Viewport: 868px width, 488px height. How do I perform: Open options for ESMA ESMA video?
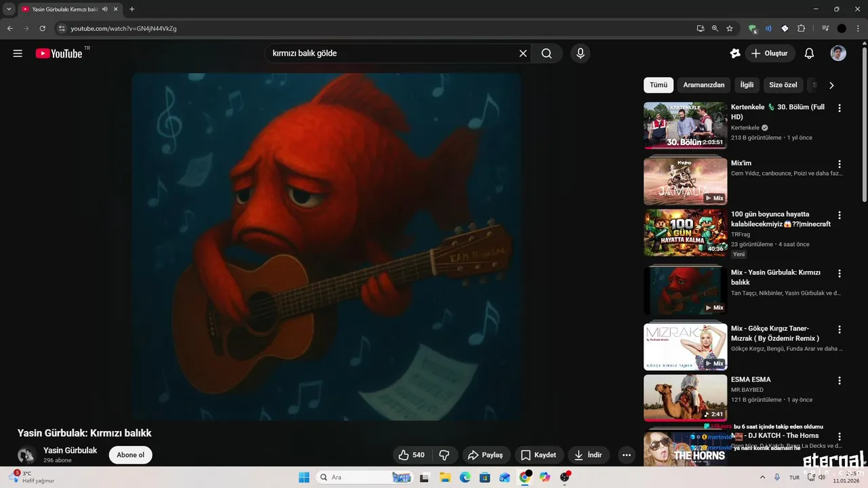point(840,380)
